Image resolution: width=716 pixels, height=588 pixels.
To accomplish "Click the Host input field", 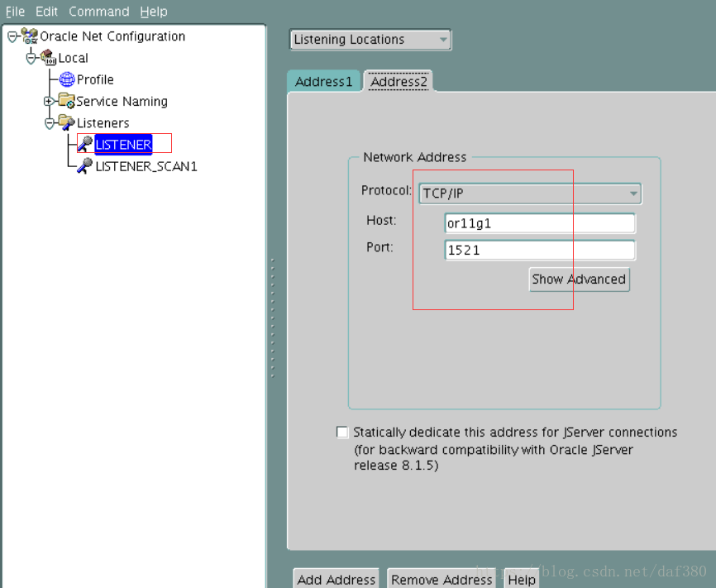I will [x=540, y=223].
